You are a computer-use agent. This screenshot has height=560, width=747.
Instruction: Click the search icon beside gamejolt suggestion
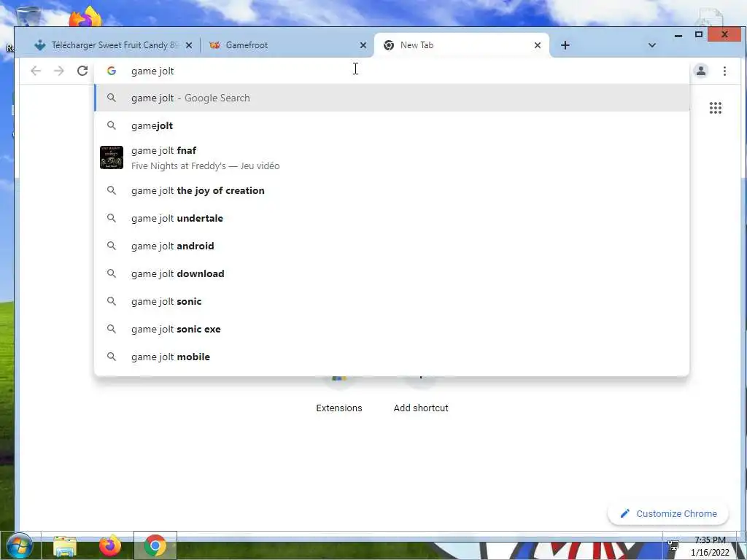click(x=112, y=125)
